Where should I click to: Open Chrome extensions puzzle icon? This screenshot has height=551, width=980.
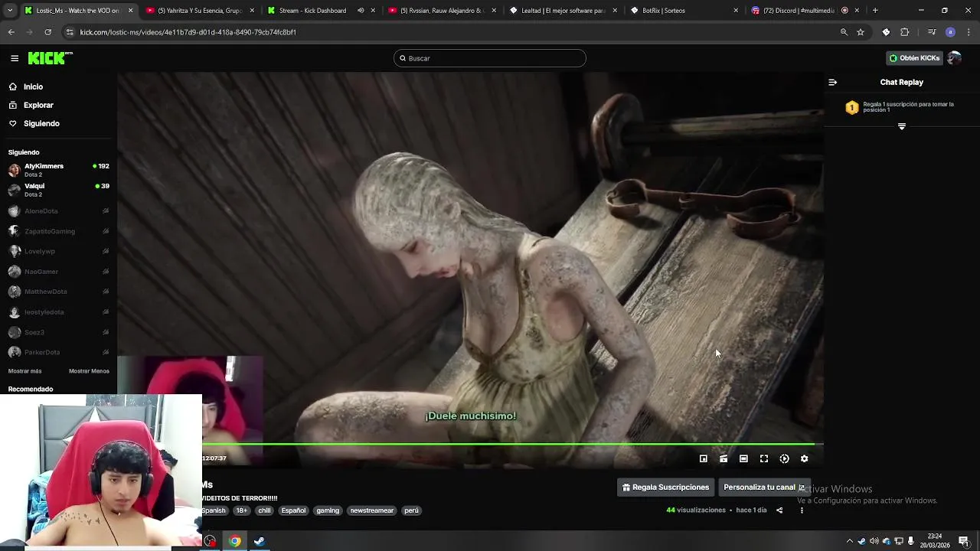point(905,32)
